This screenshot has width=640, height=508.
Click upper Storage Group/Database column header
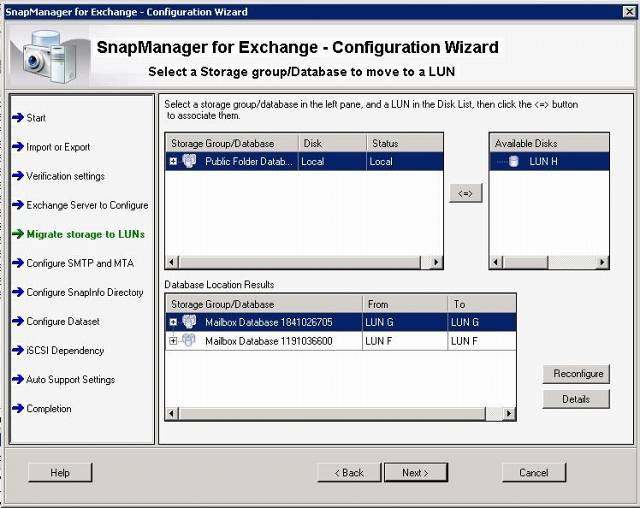(232, 143)
